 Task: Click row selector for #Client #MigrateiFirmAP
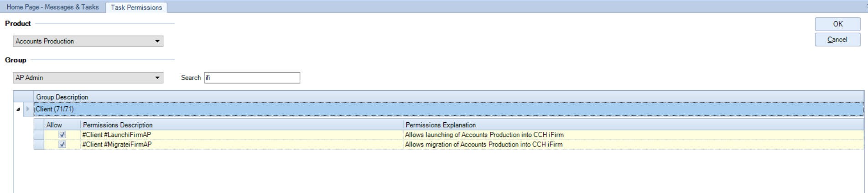(x=39, y=144)
